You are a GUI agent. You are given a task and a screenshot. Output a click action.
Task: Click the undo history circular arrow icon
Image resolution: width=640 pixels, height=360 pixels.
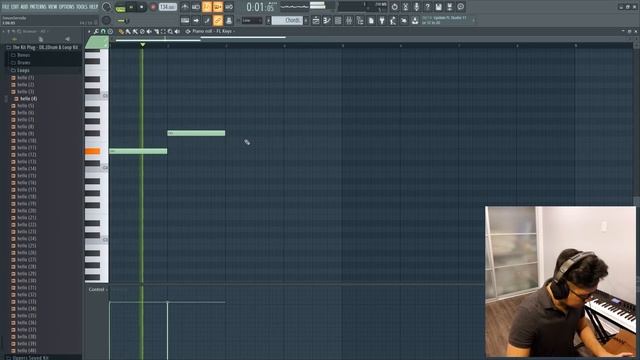pyautogui.click(x=394, y=7)
